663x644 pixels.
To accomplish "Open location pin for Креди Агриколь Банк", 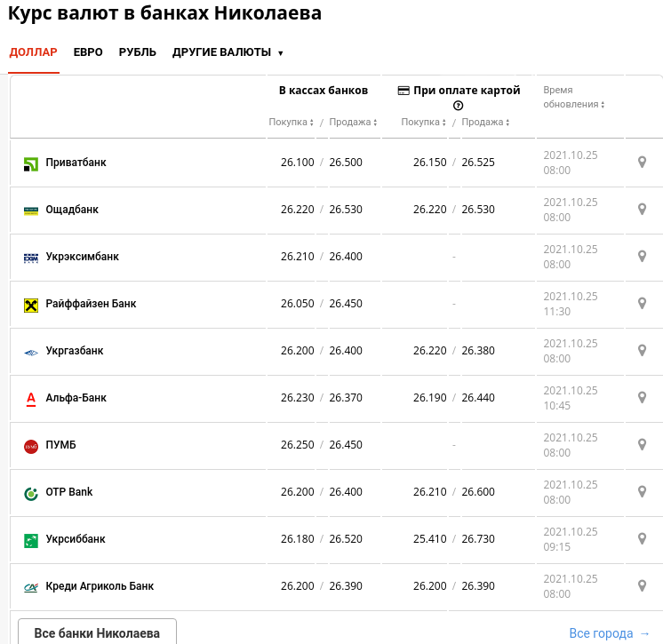I will (642, 586).
